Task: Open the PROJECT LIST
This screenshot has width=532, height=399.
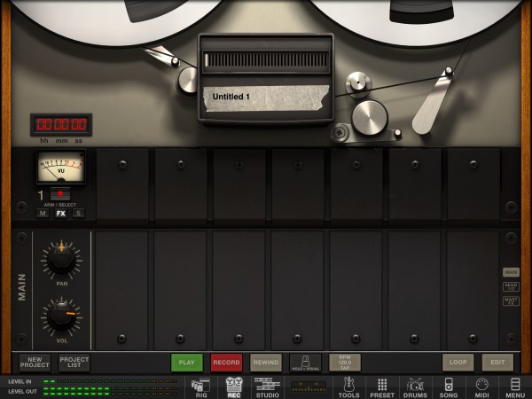Action: tap(74, 363)
